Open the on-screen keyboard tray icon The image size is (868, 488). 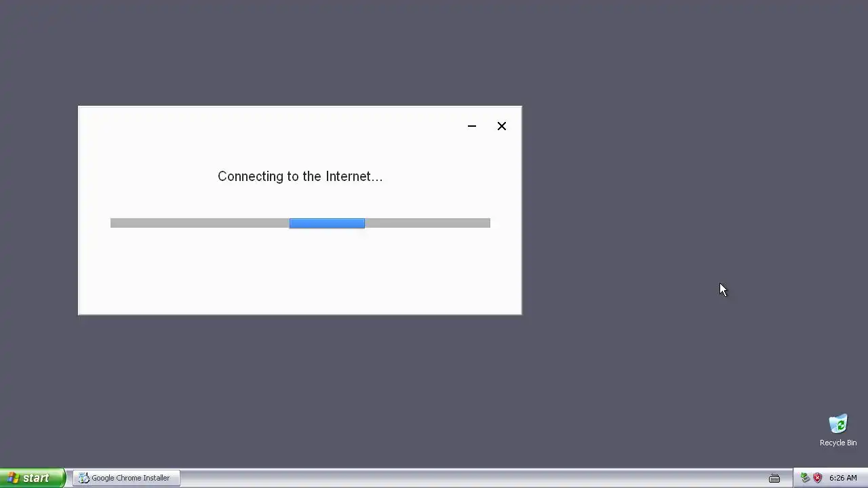tap(774, 478)
